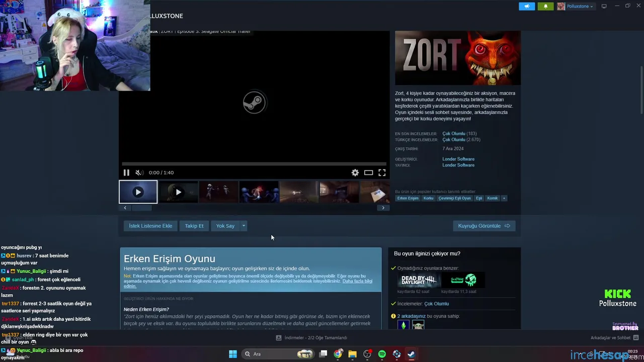Open the Sea of Thieves game capsule
The image size is (644, 362).
[x=463, y=280]
